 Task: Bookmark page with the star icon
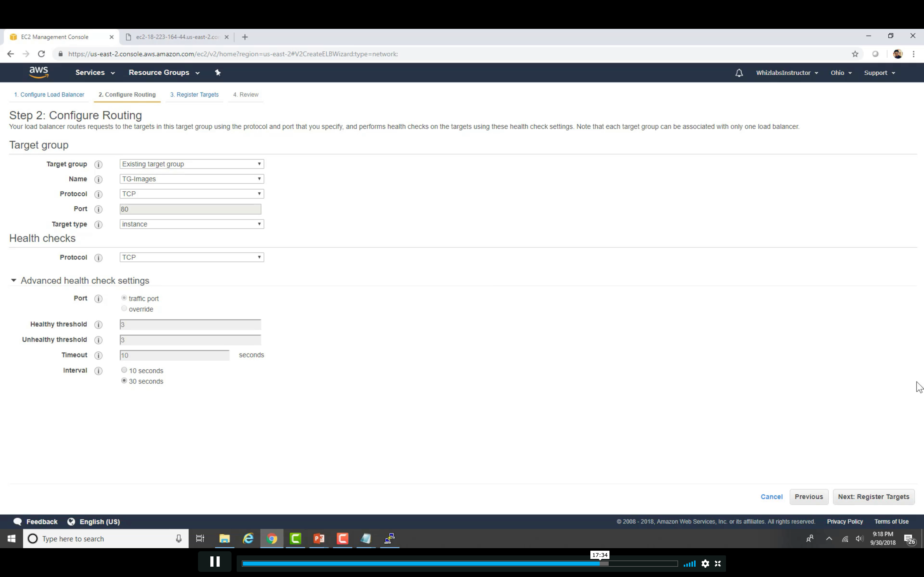point(855,54)
